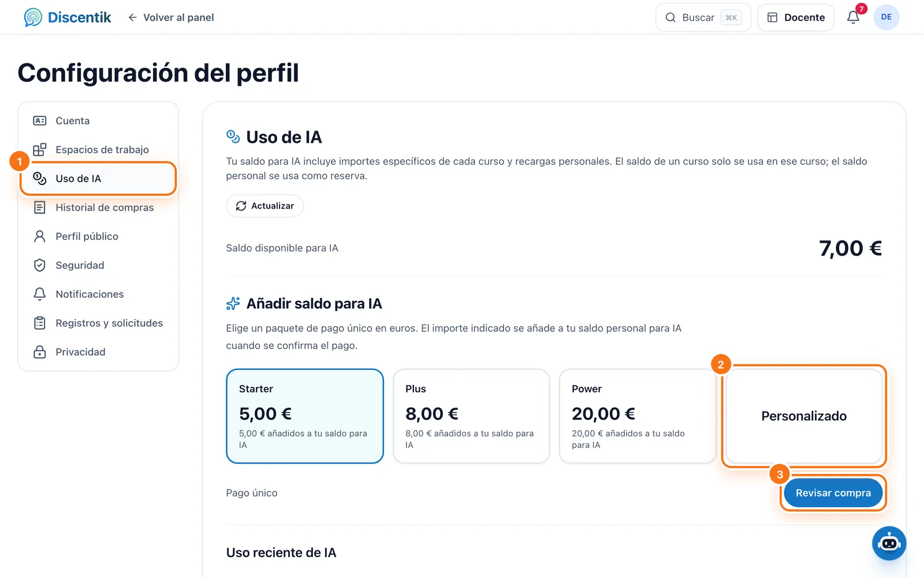This screenshot has height=578, width=924.
Task: Click the refresh arrows icon in Actualizar
Action: pos(241,206)
